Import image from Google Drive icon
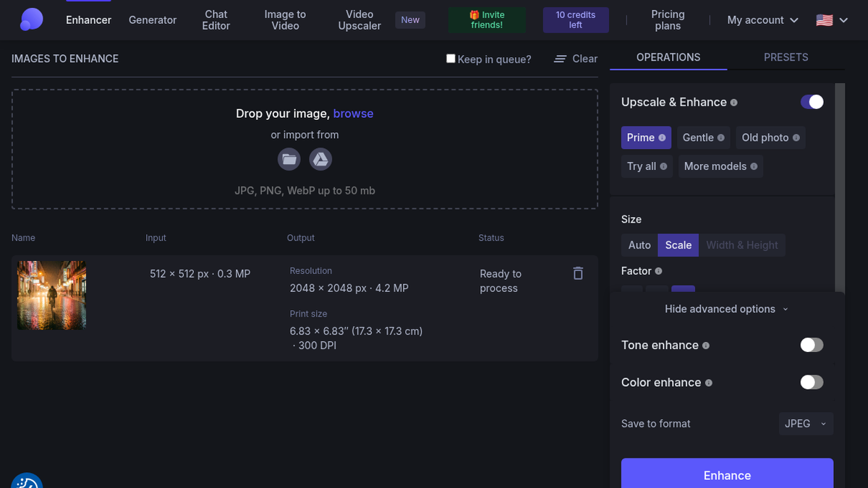 click(320, 160)
